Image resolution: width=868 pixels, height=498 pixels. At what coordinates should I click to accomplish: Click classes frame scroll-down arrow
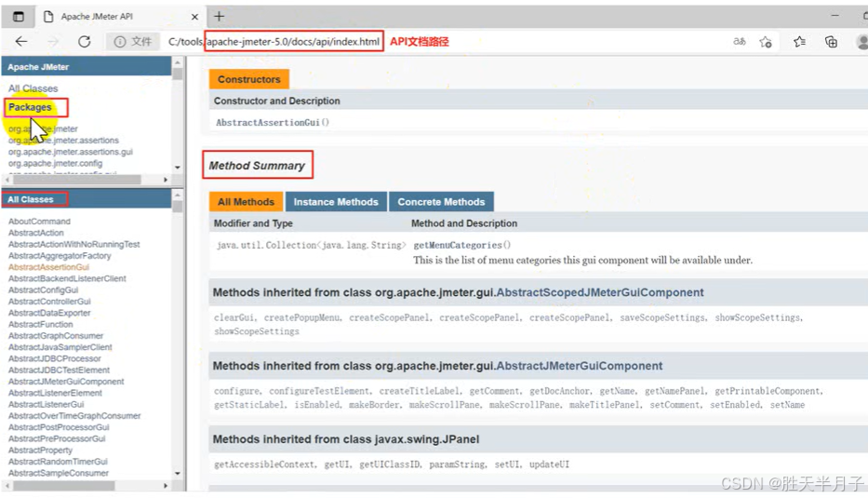(x=177, y=474)
